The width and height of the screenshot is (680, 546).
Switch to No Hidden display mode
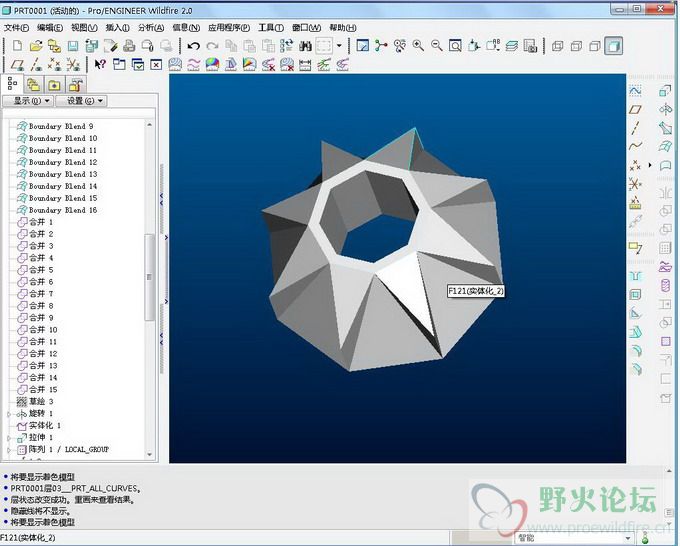[x=595, y=46]
